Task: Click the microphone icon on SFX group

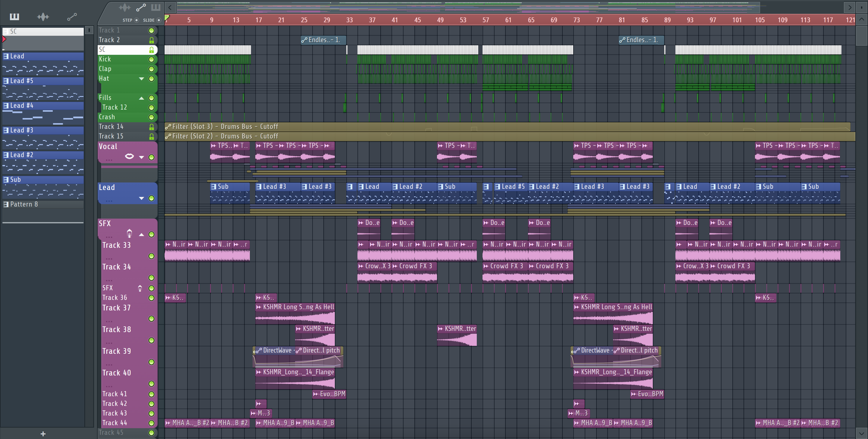Action: (129, 233)
